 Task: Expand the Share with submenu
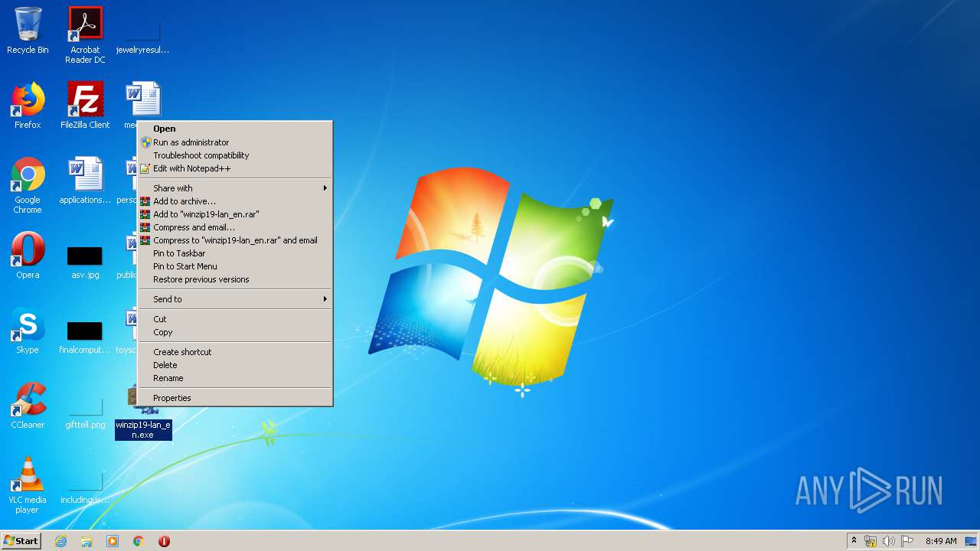[x=235, y=188]
